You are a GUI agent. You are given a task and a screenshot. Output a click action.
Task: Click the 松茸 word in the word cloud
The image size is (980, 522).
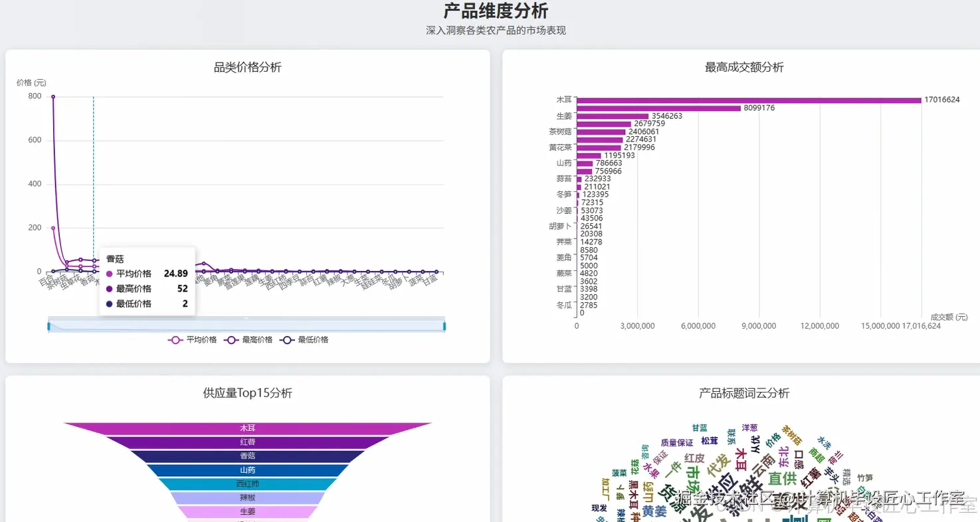coord(710,441)
